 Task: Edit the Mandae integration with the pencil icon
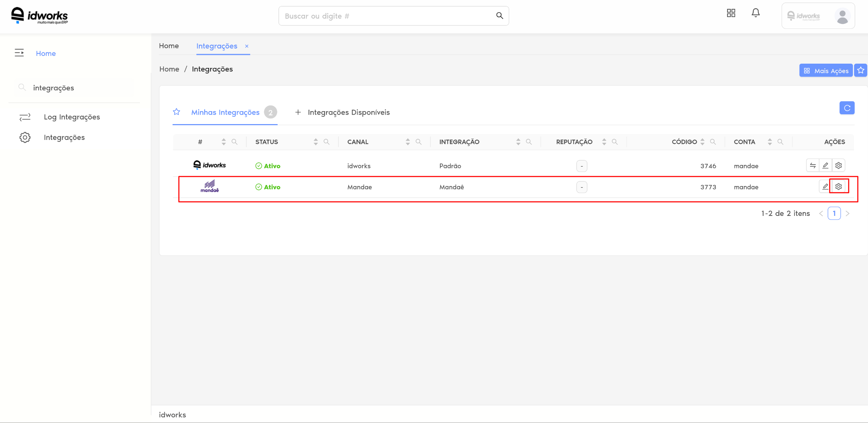825,186
